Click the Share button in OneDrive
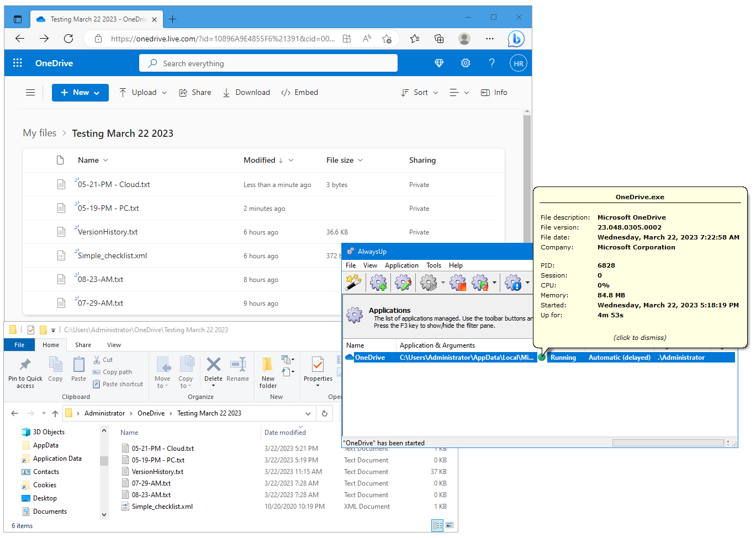756x538 pixels. click(195, 93)
